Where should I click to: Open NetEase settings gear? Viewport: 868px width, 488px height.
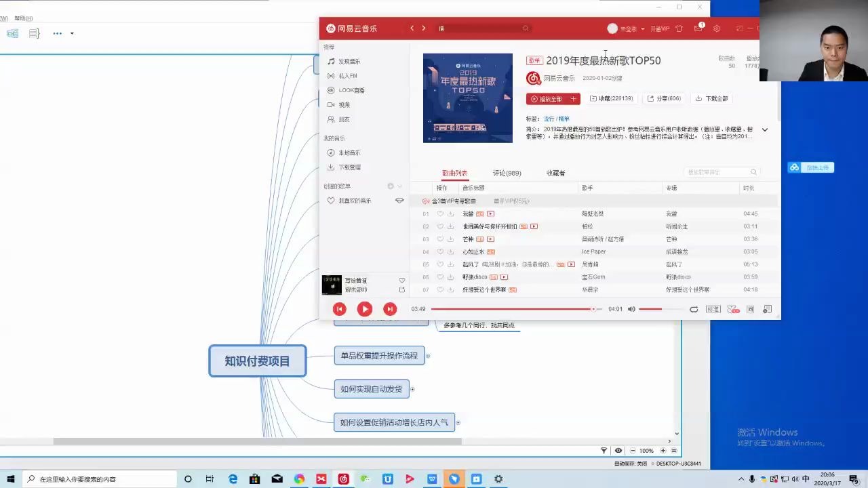tap(717, 28)
